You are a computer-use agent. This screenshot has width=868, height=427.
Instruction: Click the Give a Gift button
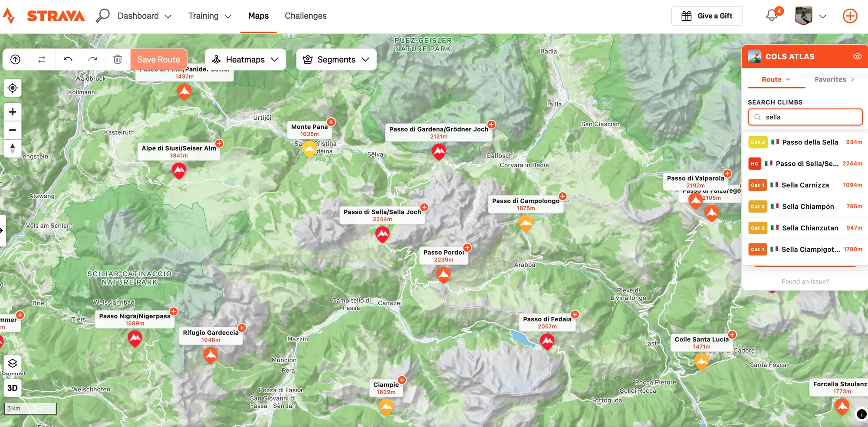pos(707,16)
